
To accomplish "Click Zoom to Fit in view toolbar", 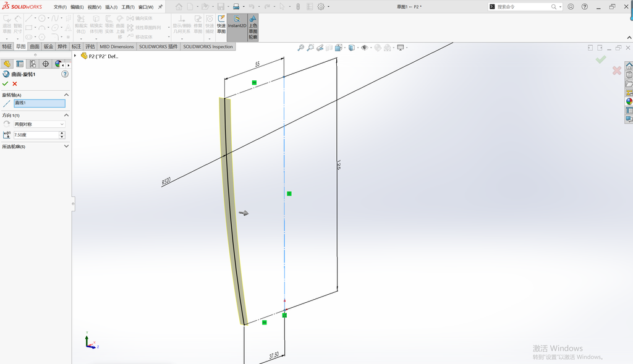I will click(301, 48).
